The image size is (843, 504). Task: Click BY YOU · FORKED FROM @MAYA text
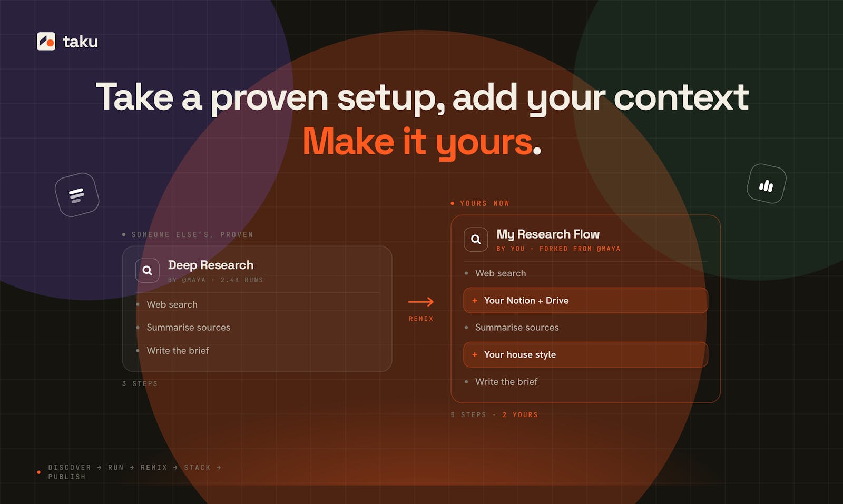pos(558,249)
